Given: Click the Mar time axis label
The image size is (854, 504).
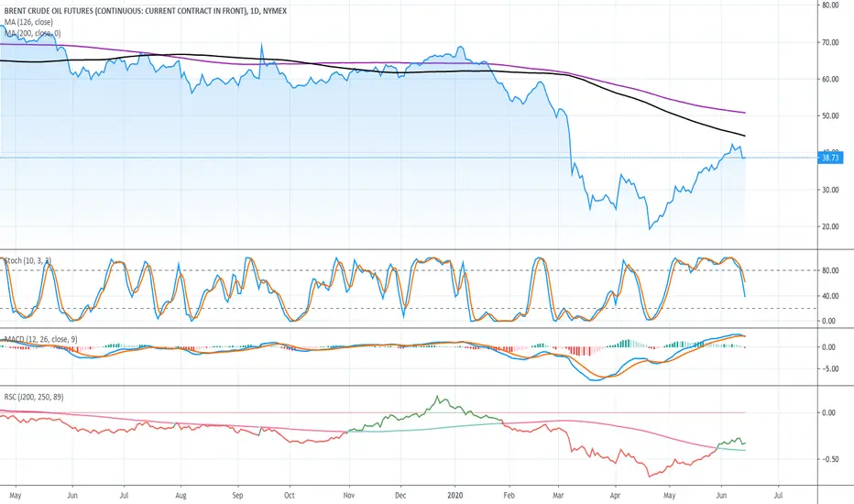Looking at the screenshot, I should coord(558,495).
